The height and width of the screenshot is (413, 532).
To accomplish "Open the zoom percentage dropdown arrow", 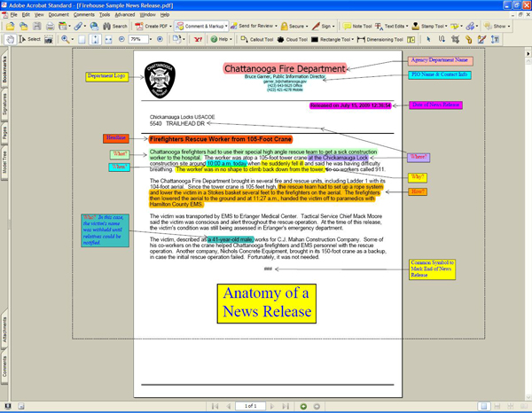I will pos(151,39).
